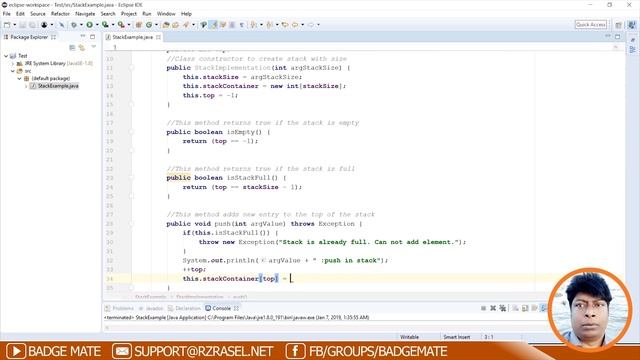Screen dimensions: 640x360
Task: Collapse the src folder node
Action: [x=13, y=71]
